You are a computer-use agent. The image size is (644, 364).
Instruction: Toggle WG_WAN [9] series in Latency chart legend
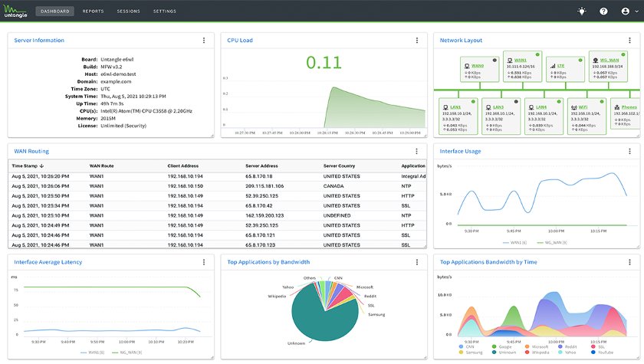[x=127, y=353]
